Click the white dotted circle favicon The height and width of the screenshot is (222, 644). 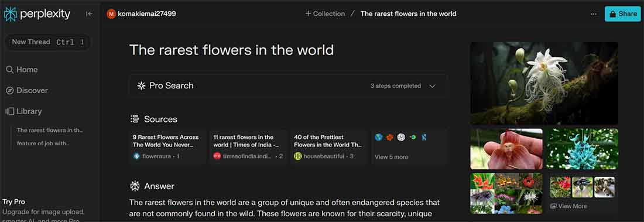tap(401, 137)
